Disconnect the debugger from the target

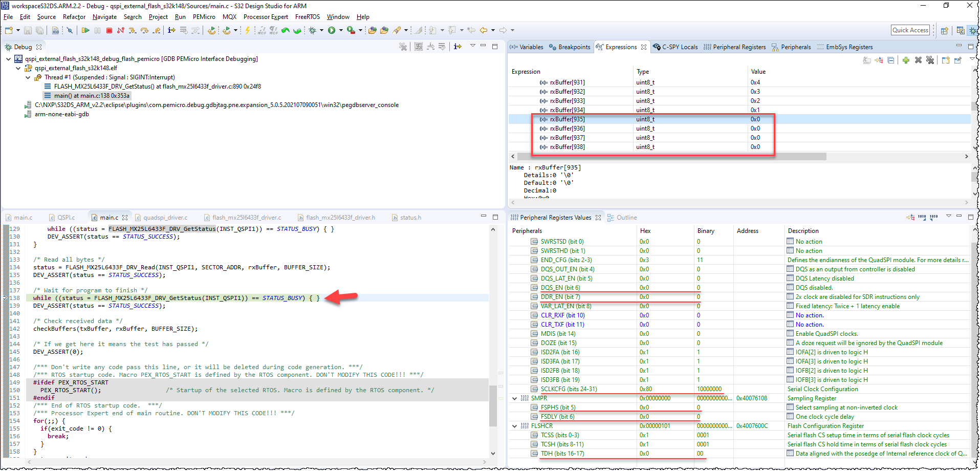click(x=120, y=30)
